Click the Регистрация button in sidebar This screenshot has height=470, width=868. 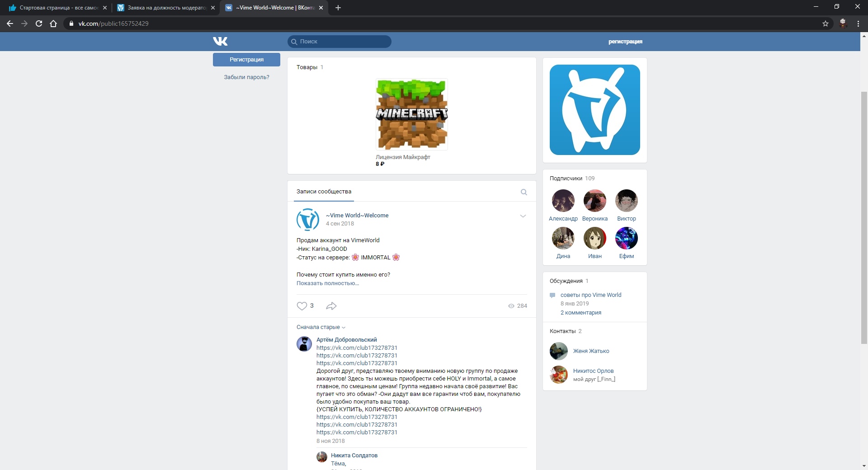point(246,60)
